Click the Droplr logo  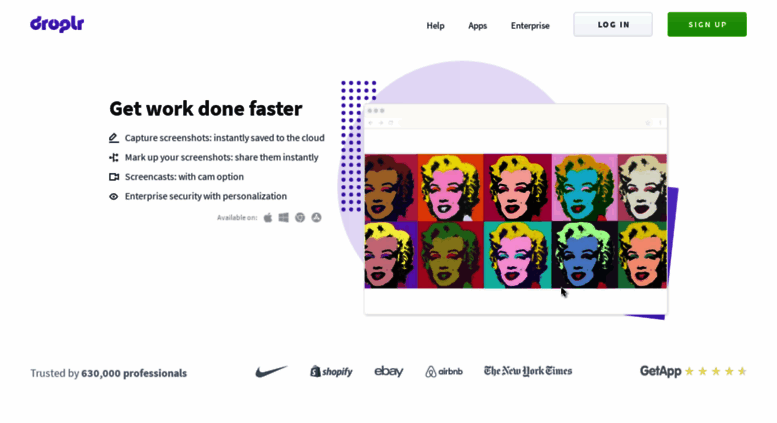[x=57, y=24]
